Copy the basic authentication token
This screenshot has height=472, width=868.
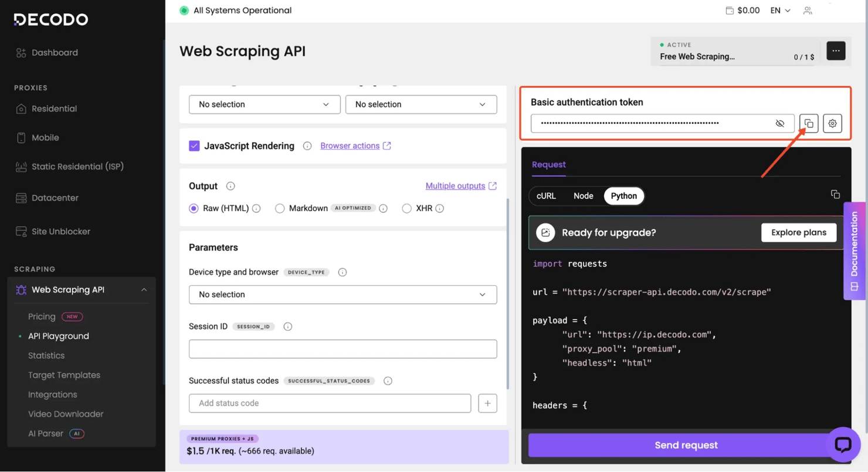coord(809,123)
